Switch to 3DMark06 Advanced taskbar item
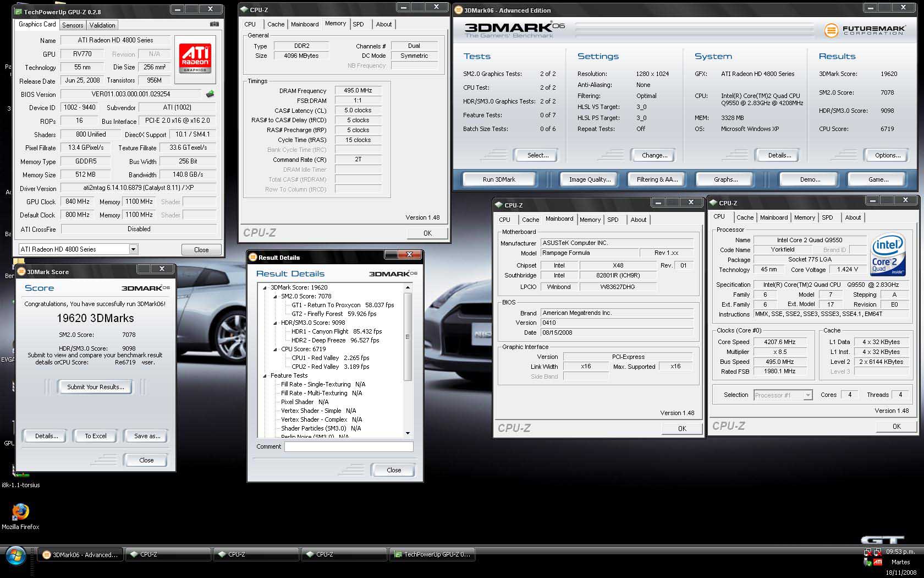Image resolution: width=924 pixels, height=578 pixels. point(80,554)
